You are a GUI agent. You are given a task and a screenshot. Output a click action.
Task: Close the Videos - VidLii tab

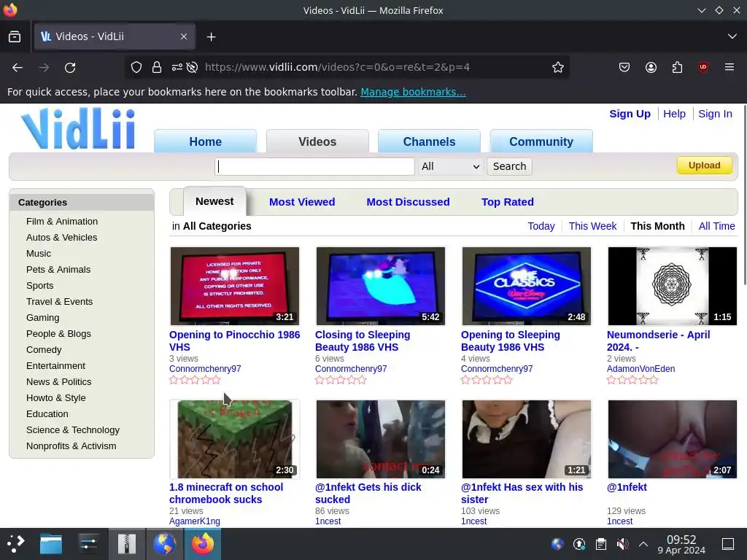point(184,36)
